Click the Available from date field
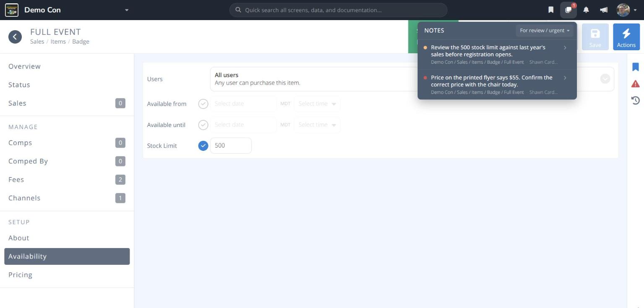Viewport: 644px width, 308px height. pos(243,104)
